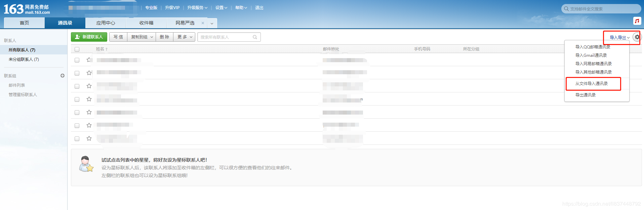Viewport: 644px width, 210px height.
Task: Star the seventh contact in the list
Action: pyautogui.click(x=89, y=138)
